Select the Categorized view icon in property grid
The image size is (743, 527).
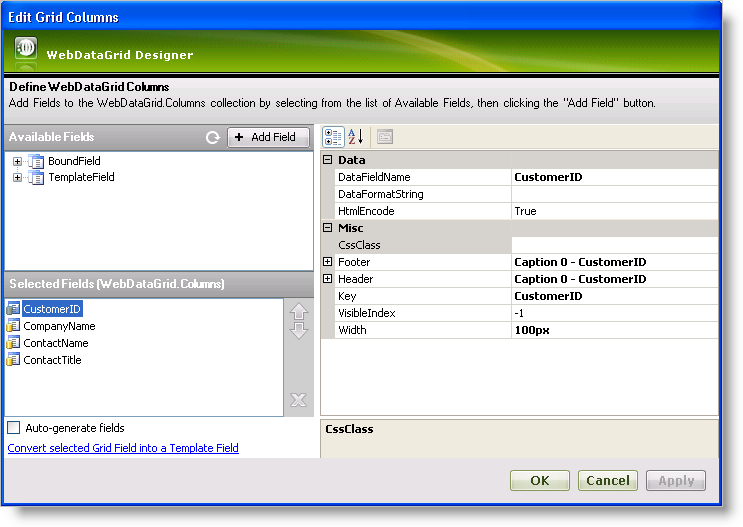[333, 137]
